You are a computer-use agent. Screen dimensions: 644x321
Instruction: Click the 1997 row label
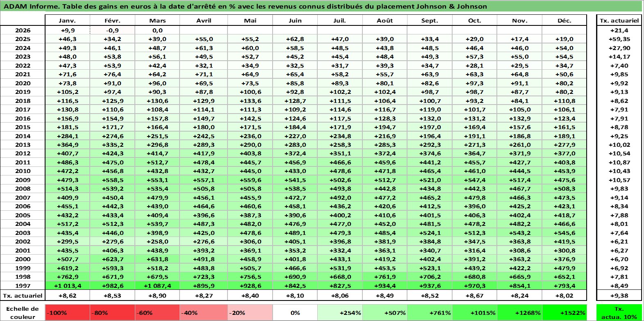[x=23, y=286]
